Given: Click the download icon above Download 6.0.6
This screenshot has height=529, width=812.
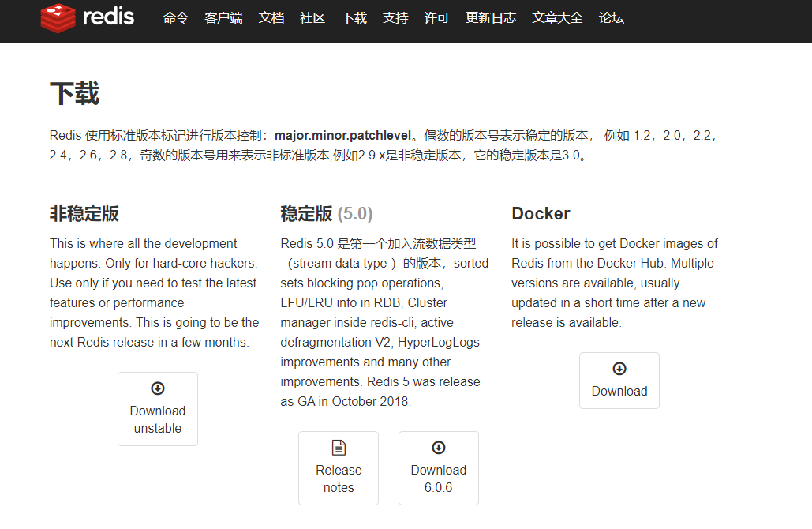Looking at the screenshot, I should click(x=439, y=447).
